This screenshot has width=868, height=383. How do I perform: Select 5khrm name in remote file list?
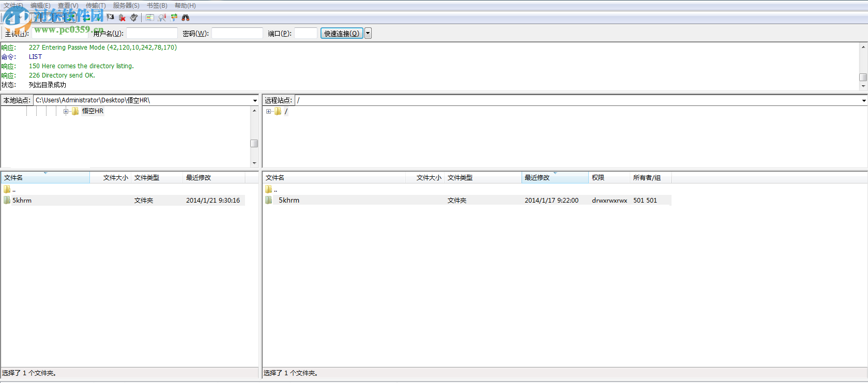coord(289,201)
